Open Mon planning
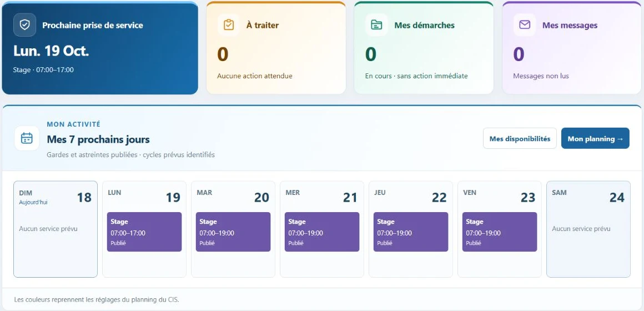 coord(595,138)
